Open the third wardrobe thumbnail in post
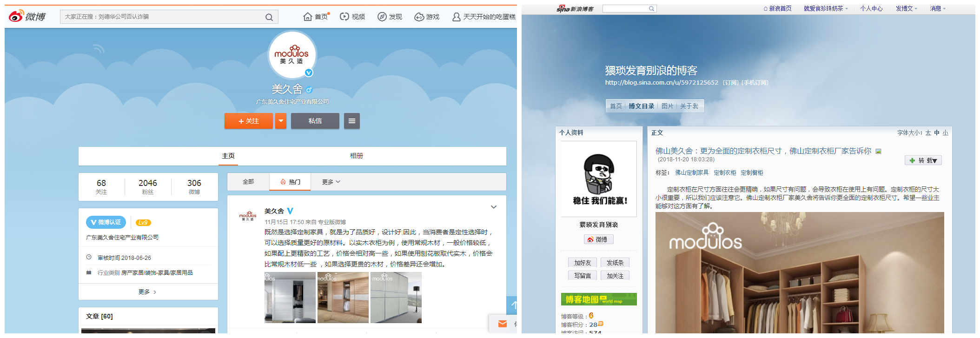The height and width of the screenshot is (338, 980). pos(396,298)
